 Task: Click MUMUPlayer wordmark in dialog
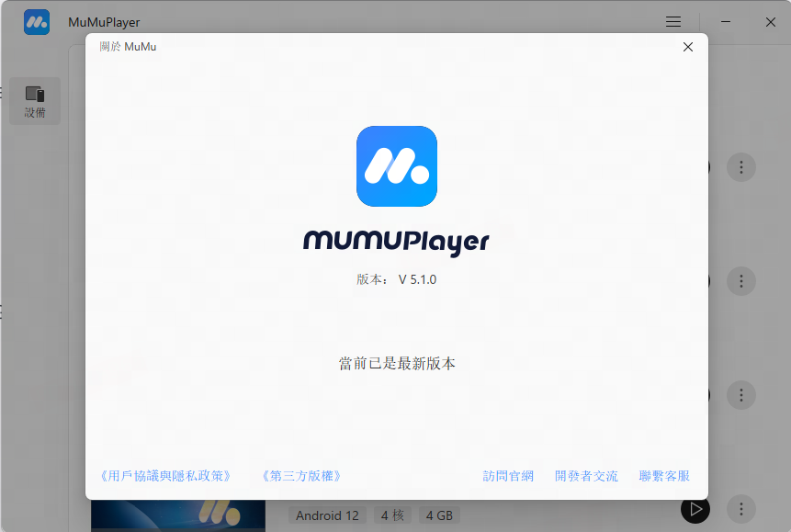[396, 243]
